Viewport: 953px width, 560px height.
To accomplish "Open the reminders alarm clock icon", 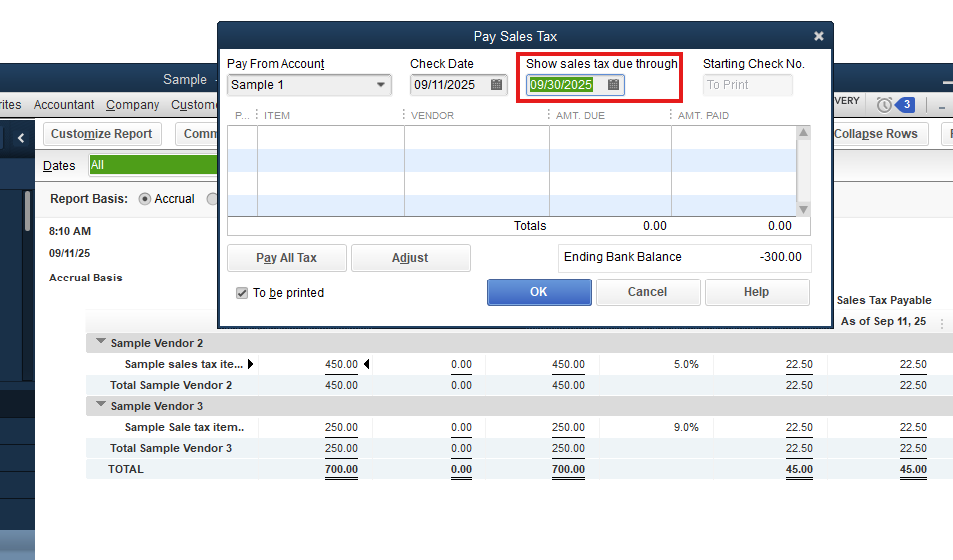I will coord(884,105).
